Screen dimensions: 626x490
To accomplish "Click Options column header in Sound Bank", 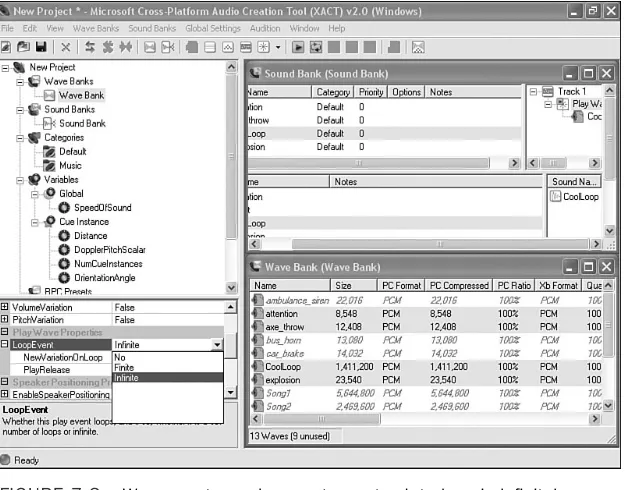I will (406, 92).
